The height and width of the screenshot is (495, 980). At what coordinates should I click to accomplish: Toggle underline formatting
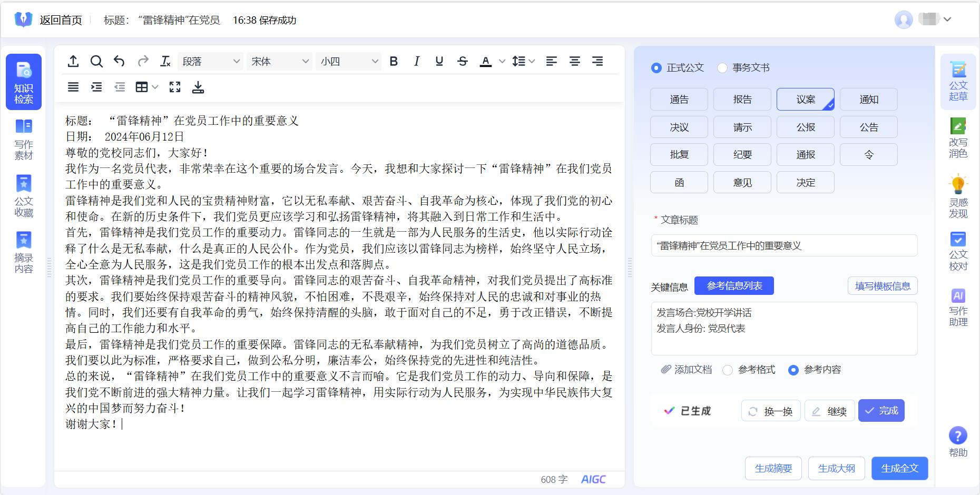pyautogui.click(x=439, y=62)
